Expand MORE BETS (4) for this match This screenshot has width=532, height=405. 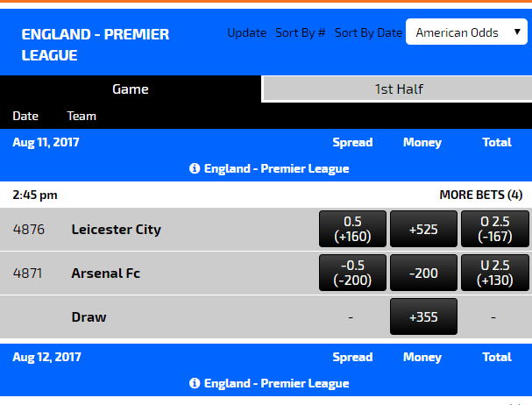pyautogui.click(x=480, y=194)
